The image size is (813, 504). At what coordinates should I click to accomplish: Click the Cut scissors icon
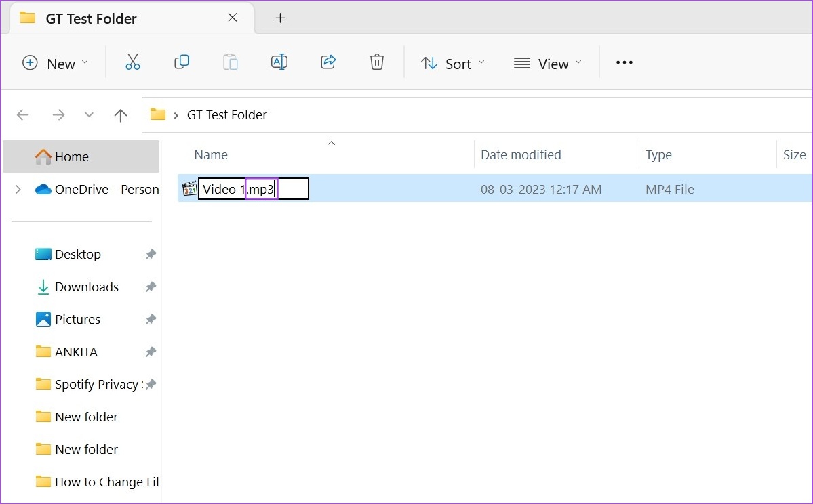(133, 62)
